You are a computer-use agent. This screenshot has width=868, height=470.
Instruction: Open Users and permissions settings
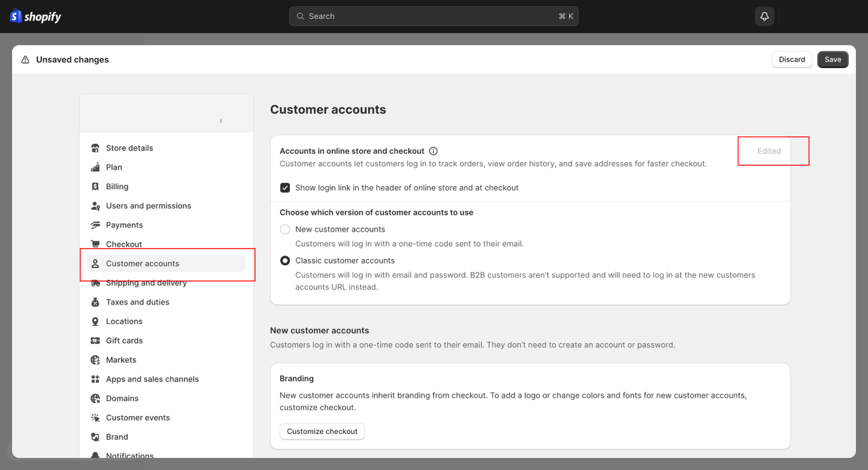(148, 206)
